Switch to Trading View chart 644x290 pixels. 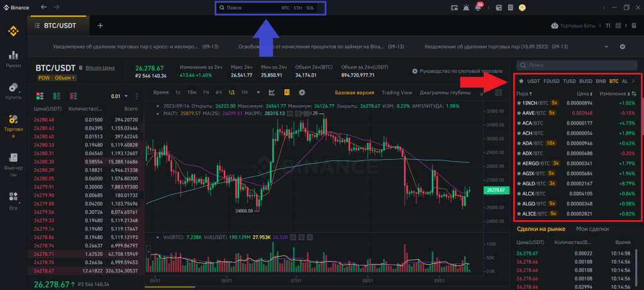tap(396, 92)
